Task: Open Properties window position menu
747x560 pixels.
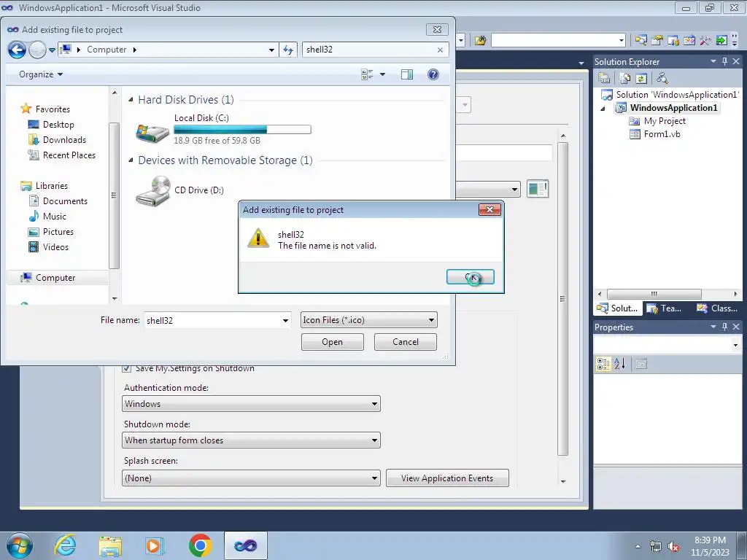Action: click(713, 327)
